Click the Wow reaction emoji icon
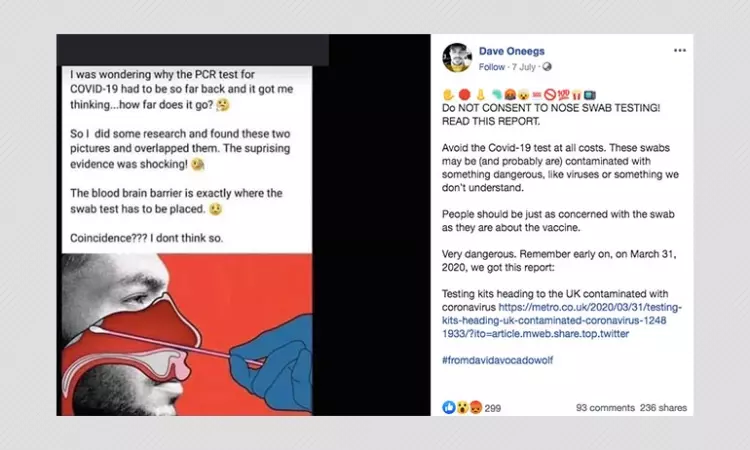This screenshot has height=450, width=750. pos(462,407)
